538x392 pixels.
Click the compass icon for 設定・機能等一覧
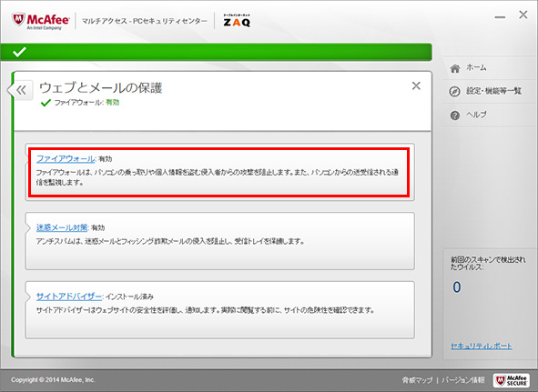[454, 92]
